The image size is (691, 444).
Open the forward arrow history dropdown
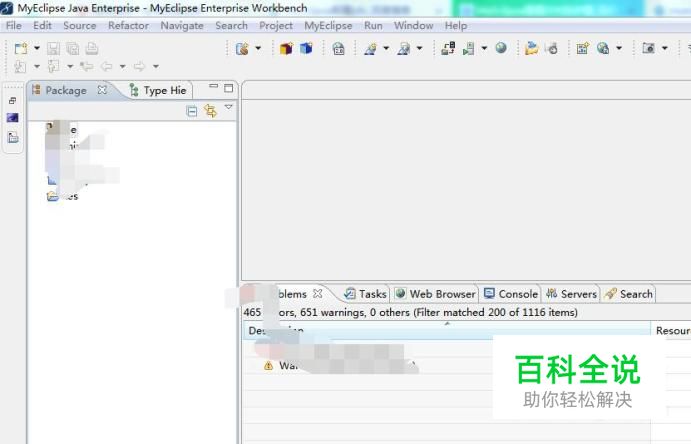coord(156,67)
